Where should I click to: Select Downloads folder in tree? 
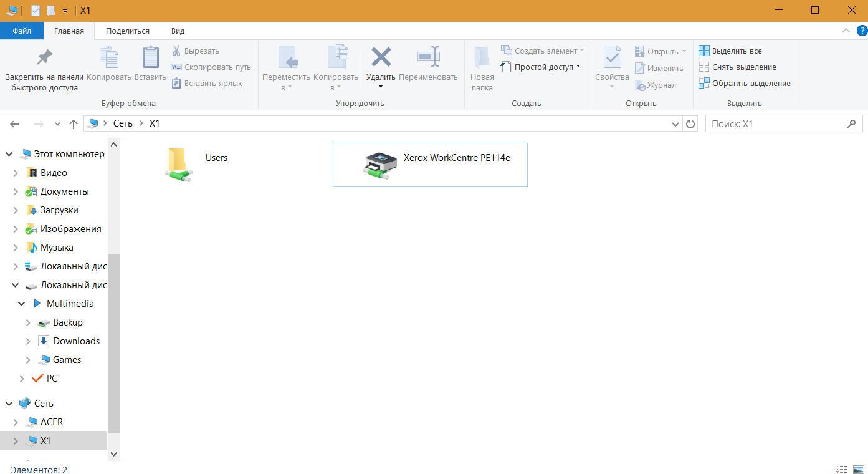[76, 341]
